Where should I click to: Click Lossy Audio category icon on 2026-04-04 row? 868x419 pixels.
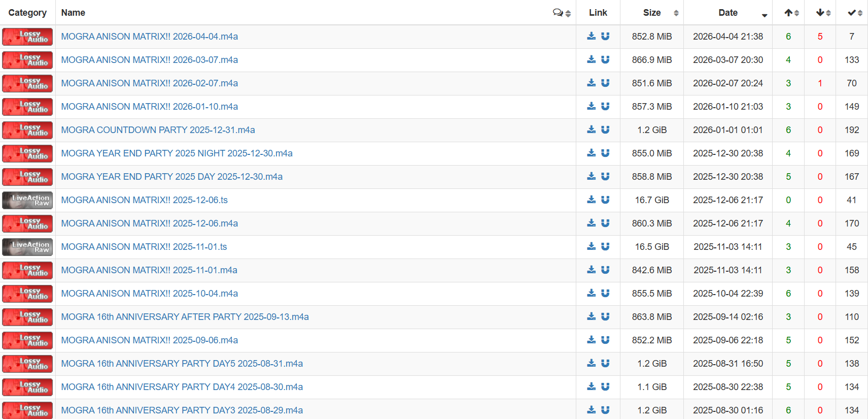pyautogui.click(x=27, y=37)
